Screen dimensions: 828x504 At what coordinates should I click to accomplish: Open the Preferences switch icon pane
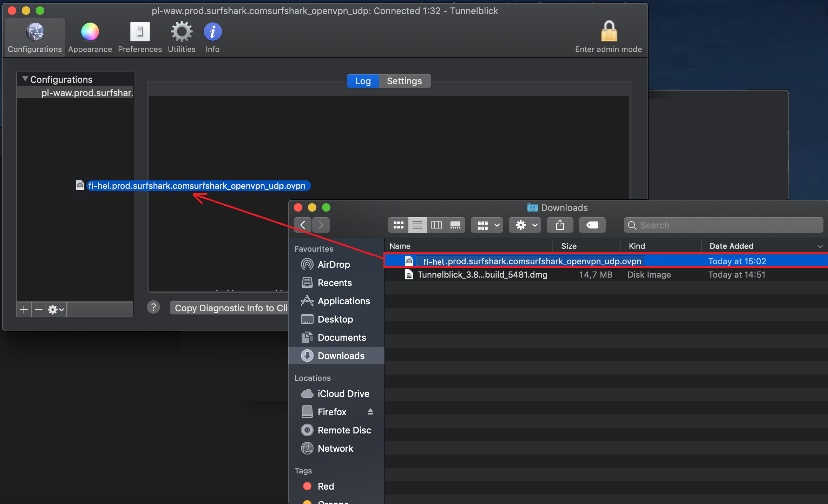pyautogui.click(x=140, y=38)
